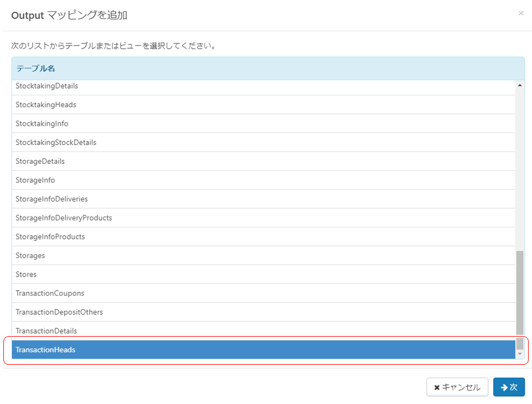Select the Storages table row
The height and width of the screenshot is (404, 532).
[x=224, y=255]
